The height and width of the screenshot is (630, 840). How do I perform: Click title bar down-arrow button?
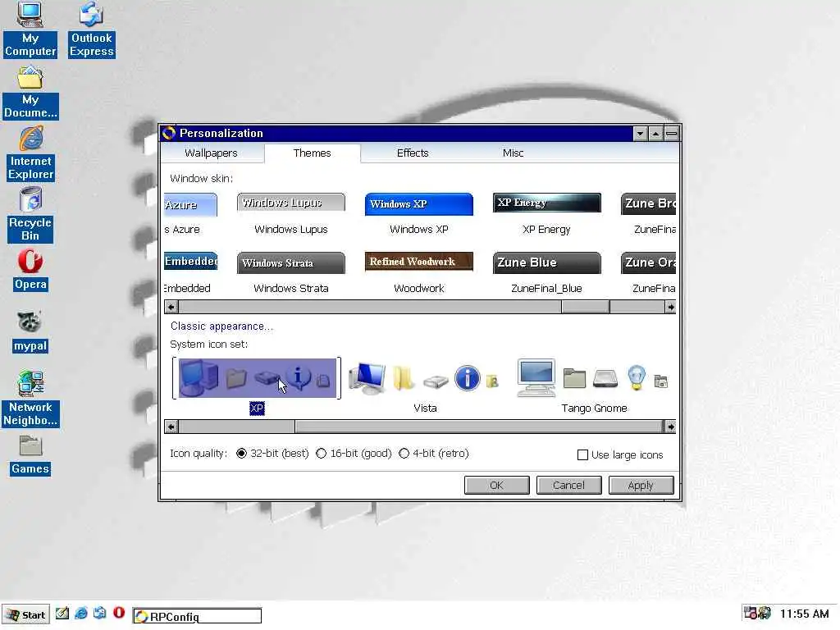click(x=640, y=134)
